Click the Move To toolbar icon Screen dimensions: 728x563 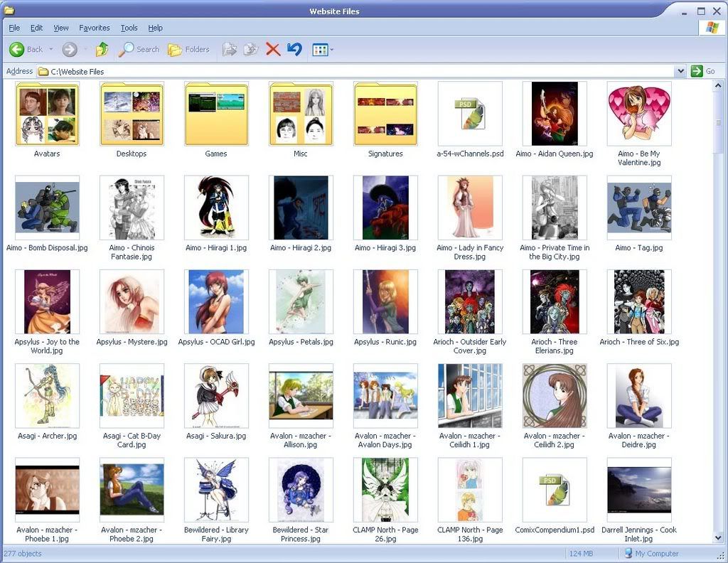click(230, 49)
